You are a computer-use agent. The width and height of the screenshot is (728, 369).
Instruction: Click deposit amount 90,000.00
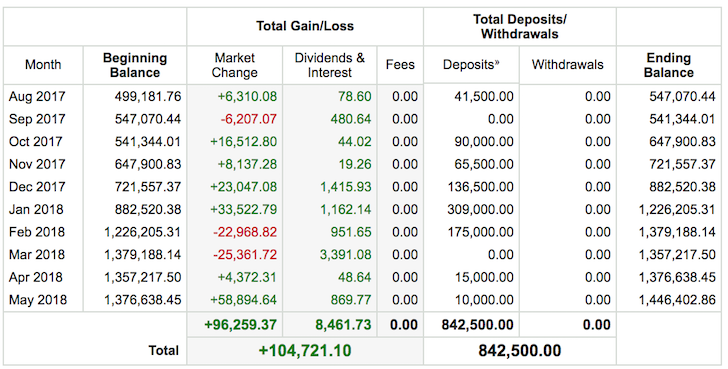click(x=484, y=142)
